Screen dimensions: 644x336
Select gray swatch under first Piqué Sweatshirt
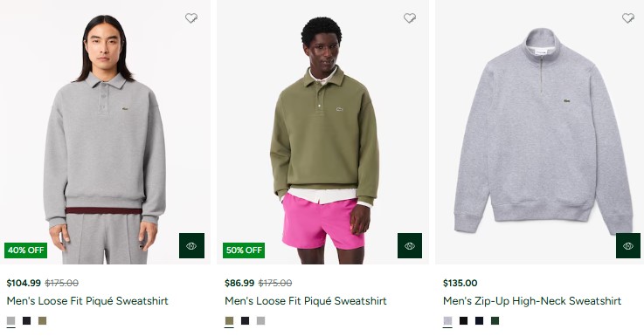point(11,321)
